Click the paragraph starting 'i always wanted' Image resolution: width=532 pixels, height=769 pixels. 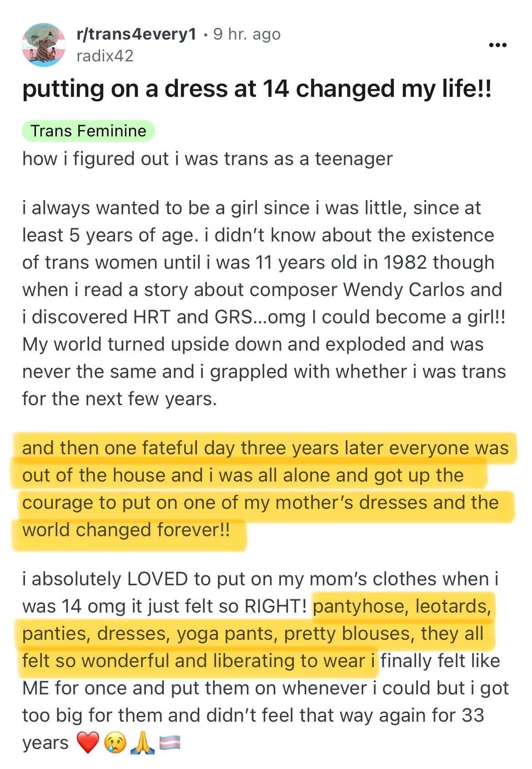pos(264,303)
